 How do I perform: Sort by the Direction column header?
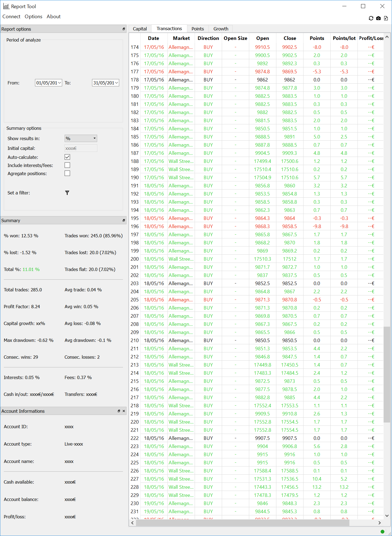click(208, 38)
